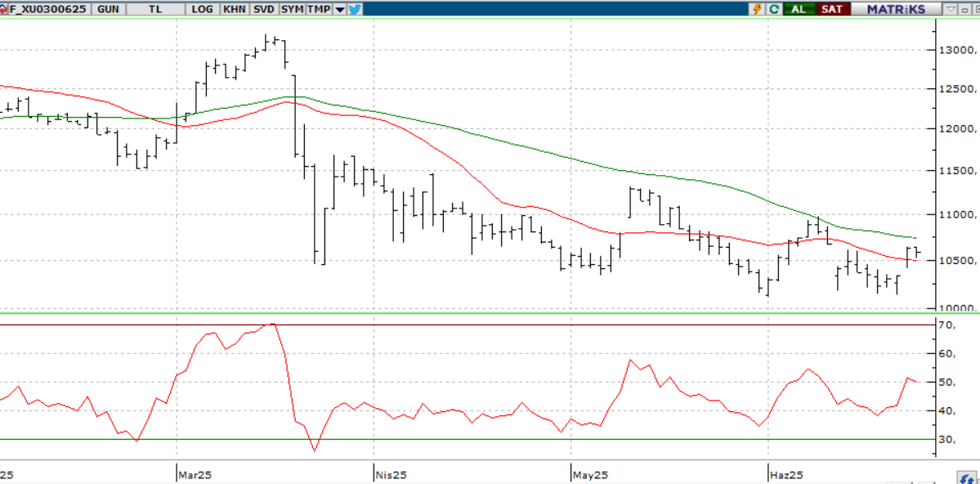The height and width of the screenshot is (484, 980).
Task: Click the Mar25 date label
Action: pos(195,475)
